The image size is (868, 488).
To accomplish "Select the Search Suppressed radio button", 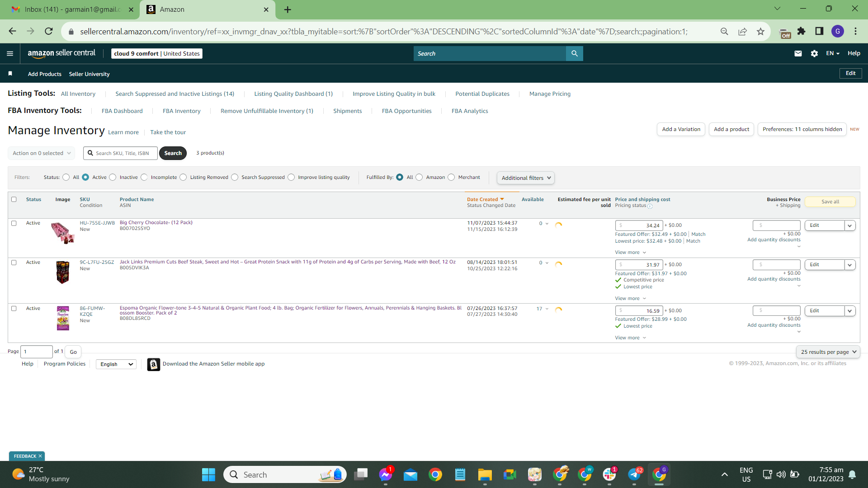I will click(235, 177).
